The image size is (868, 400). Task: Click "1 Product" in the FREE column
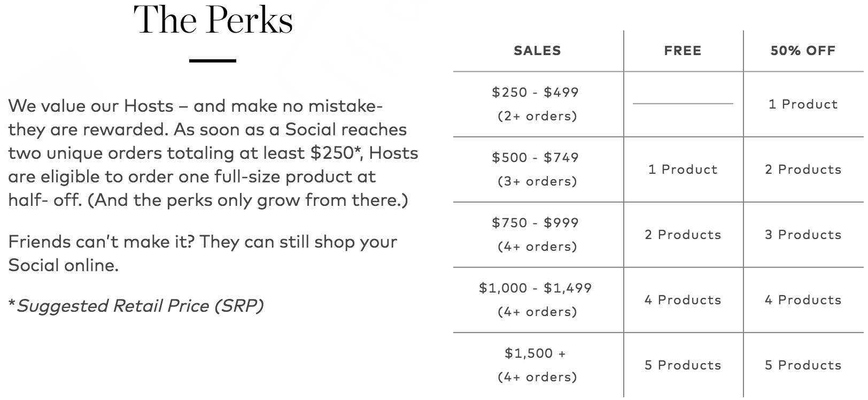(683, 170)
